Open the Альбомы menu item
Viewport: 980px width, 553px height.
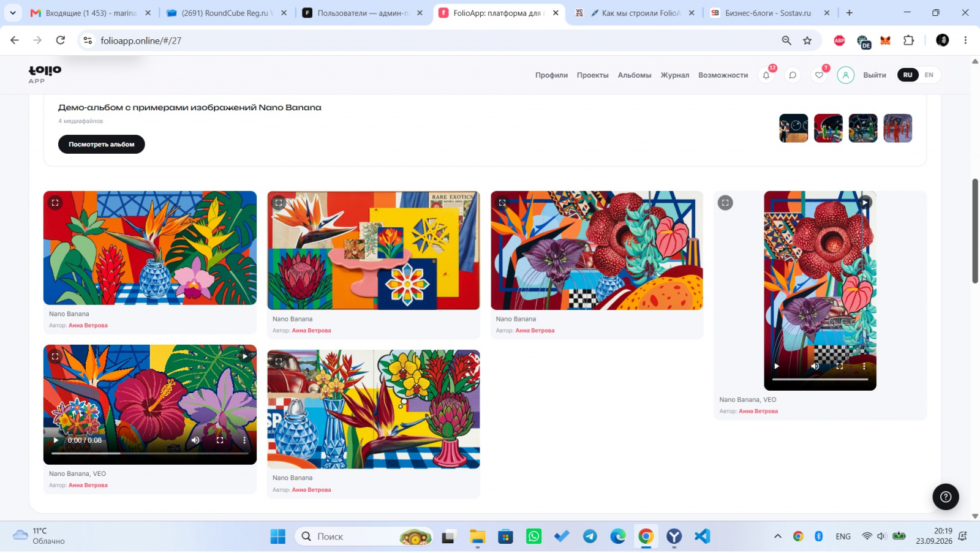[635, 75]
